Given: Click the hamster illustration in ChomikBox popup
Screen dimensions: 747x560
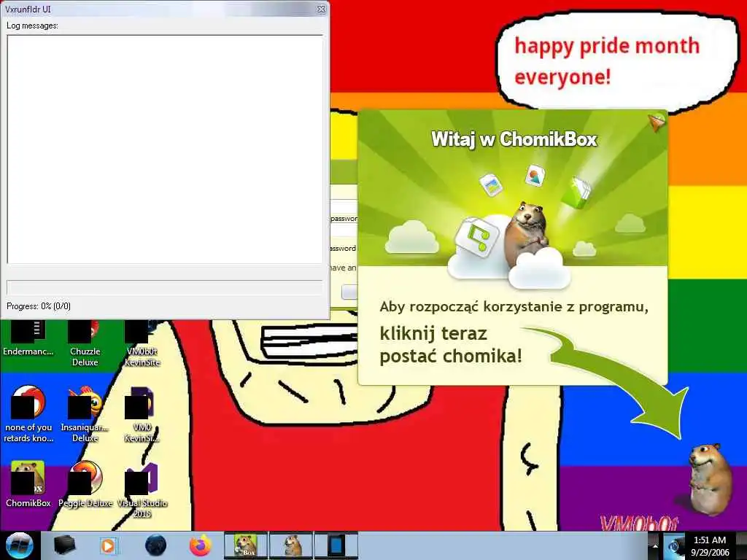Looking at the screenshot, I should coord(527,234).
